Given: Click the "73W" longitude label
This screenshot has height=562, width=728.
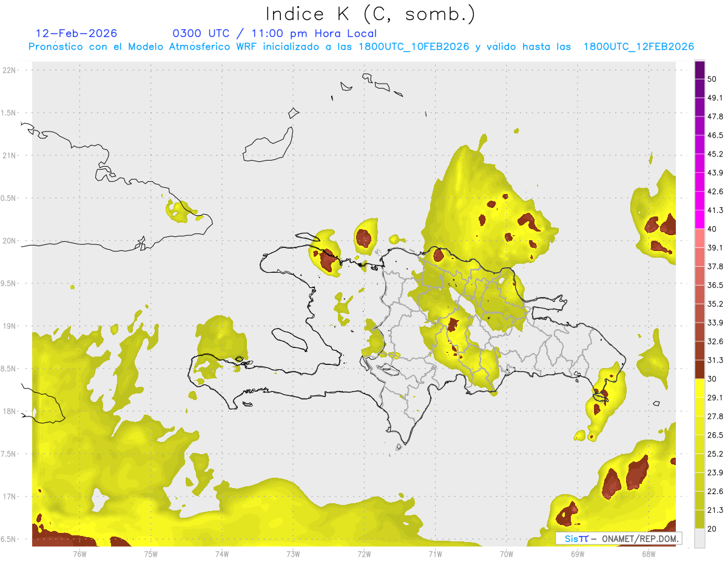Looking at the screenshot, I should point(293,554).
